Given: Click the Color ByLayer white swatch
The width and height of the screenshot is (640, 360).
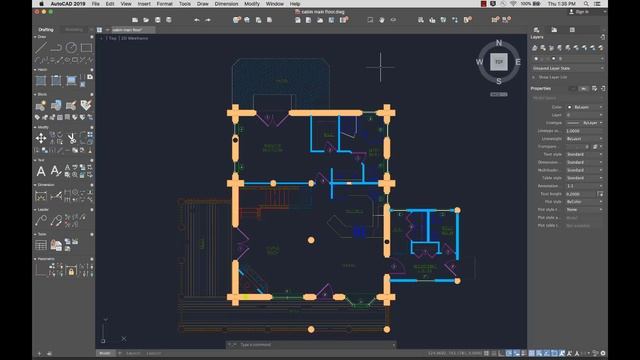Looking at the screenshot, I should pyautogui.click(x=570, y=107).
